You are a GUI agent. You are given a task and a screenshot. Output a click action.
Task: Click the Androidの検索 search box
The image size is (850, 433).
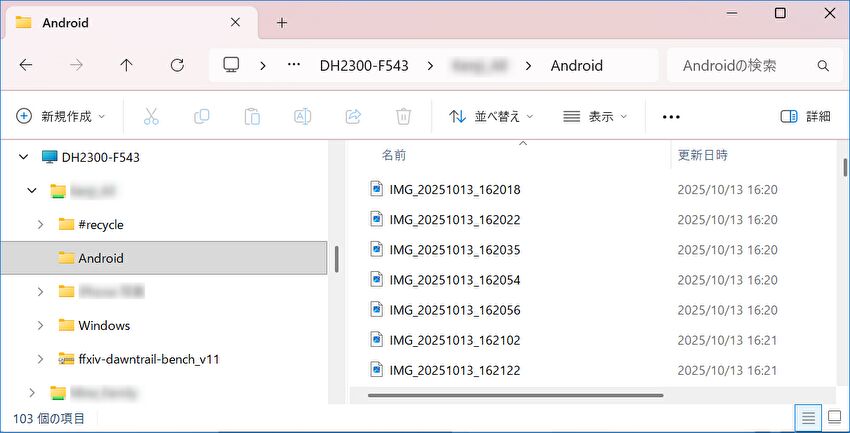point(745,66)
